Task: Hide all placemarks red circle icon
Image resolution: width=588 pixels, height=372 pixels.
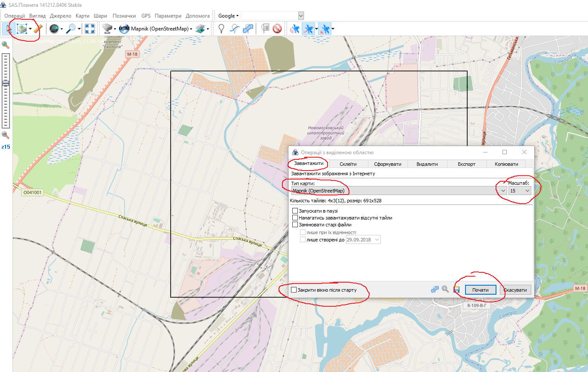Action: point(277,29)
